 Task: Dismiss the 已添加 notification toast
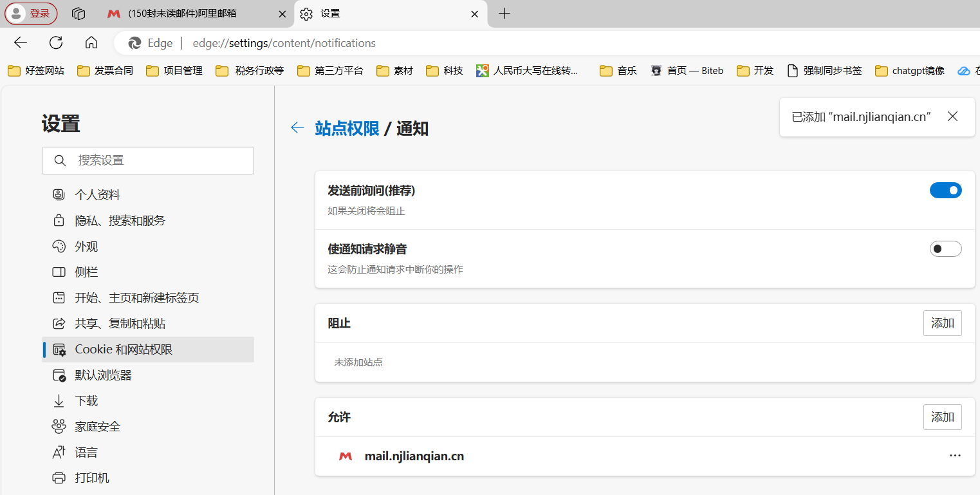pyautogui.click(x=952, y=117)
